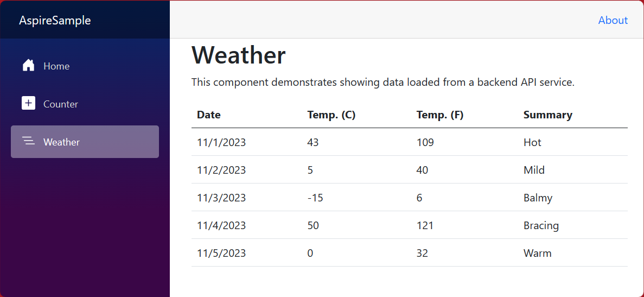
Task: Click the Home house icon
Action: click(28, 66)
